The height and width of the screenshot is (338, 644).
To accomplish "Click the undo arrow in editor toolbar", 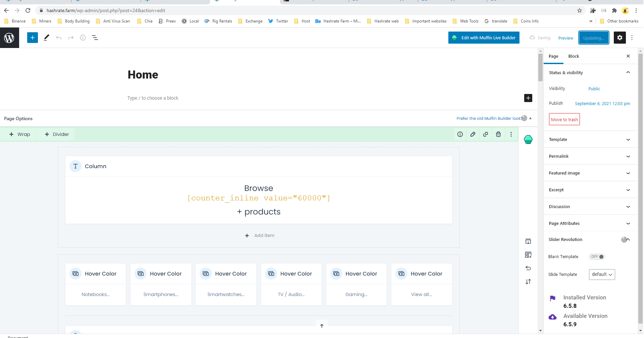I will pos(59,38).
